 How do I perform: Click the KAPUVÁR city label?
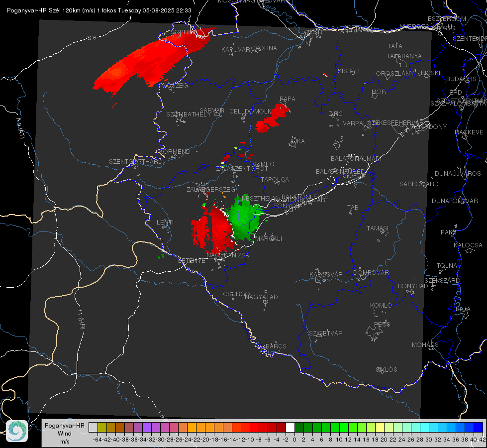(236, 50)
